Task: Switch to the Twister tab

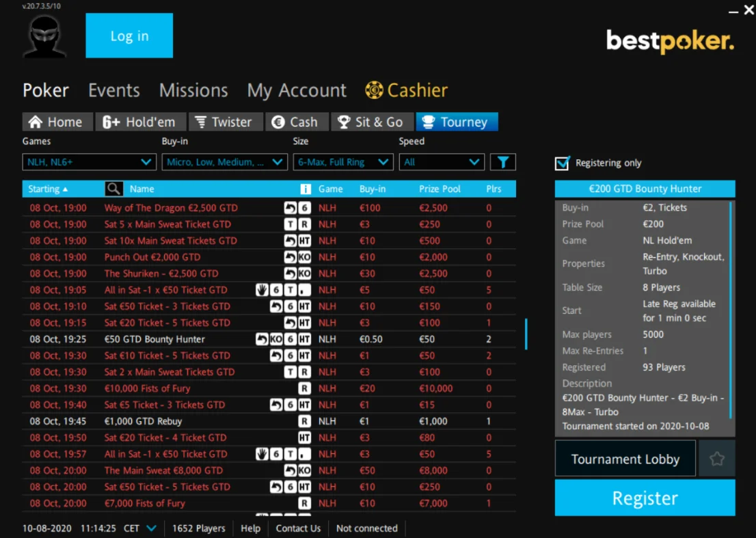Action: point(226,122)
